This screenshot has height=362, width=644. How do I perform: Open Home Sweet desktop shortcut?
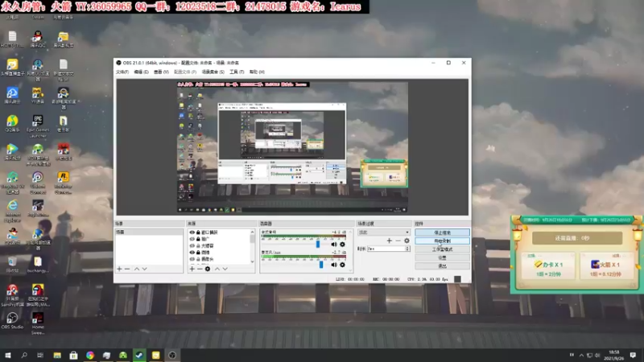pyautogui.click(x=38, y=323)
